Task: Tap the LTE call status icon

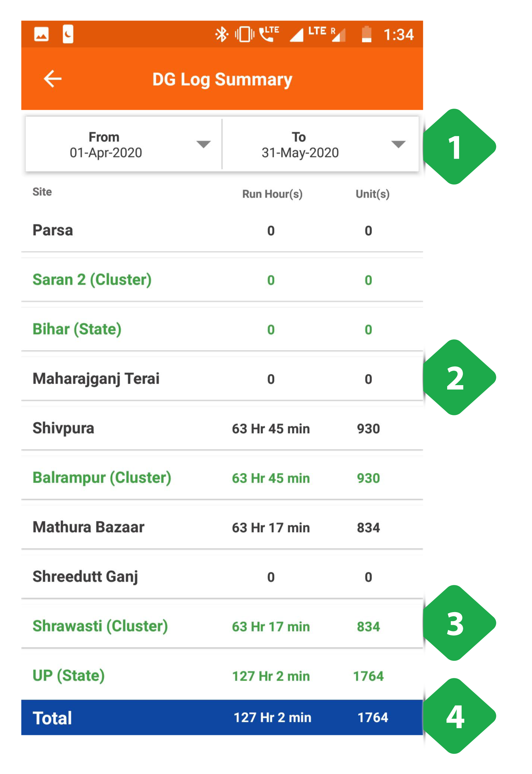Action: [x=269, y=34]
